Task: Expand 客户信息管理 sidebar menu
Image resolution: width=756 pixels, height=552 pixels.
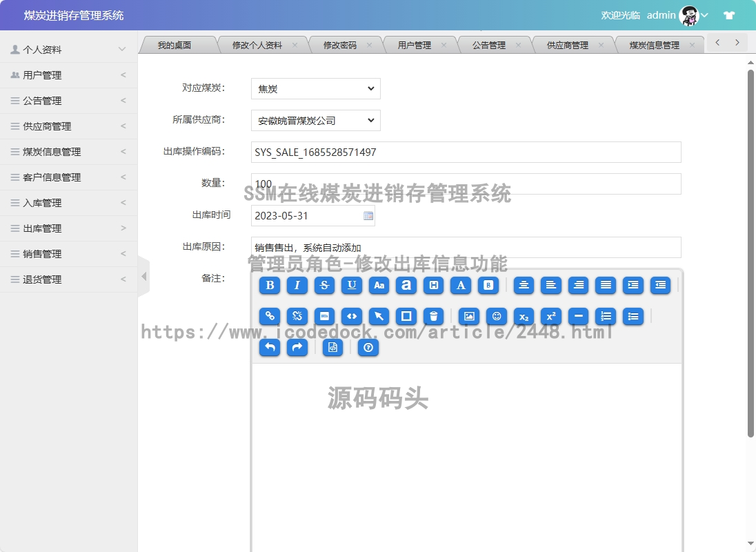Action: (68, 177)
